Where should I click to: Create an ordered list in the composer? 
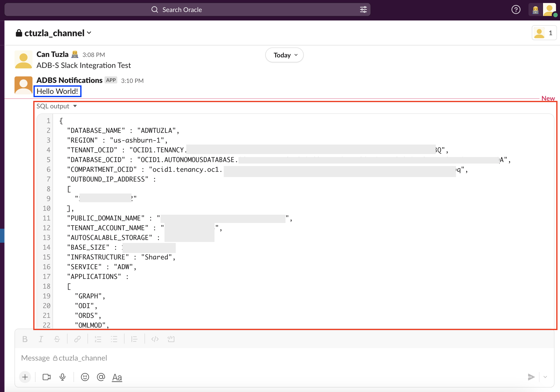coord(98,339)
